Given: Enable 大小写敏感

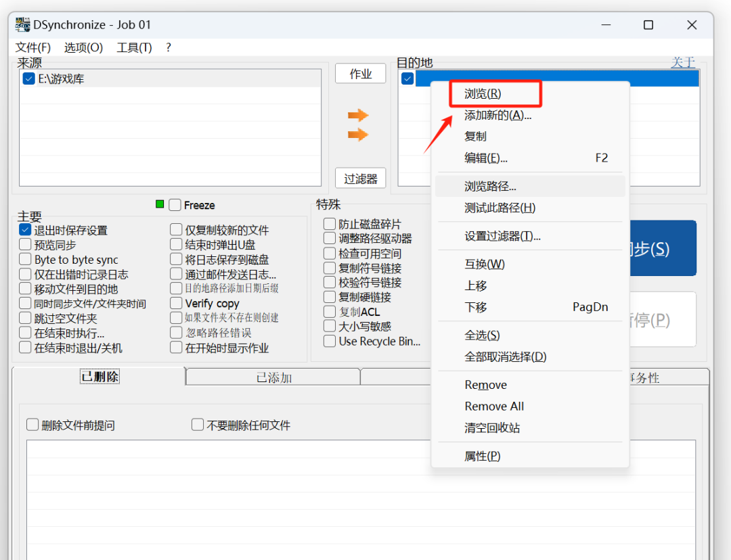Looking at the screenshot, I should tap(330, 327).
